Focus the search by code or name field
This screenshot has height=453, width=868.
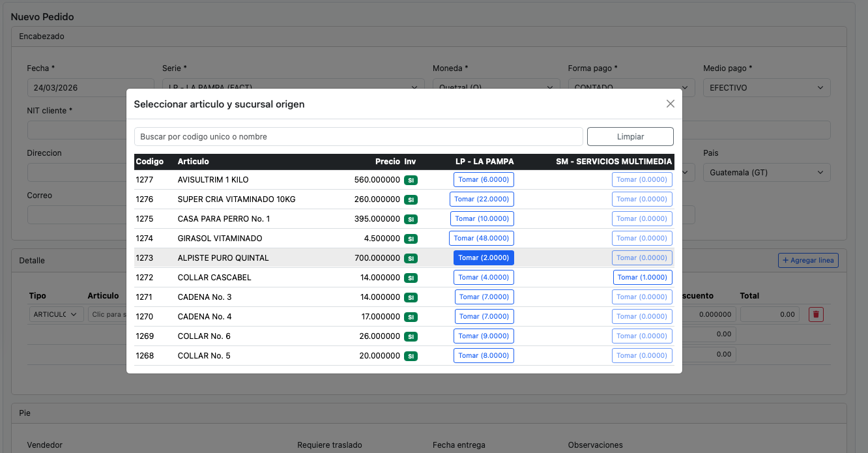pyautogui.click(x=358, y=137)
